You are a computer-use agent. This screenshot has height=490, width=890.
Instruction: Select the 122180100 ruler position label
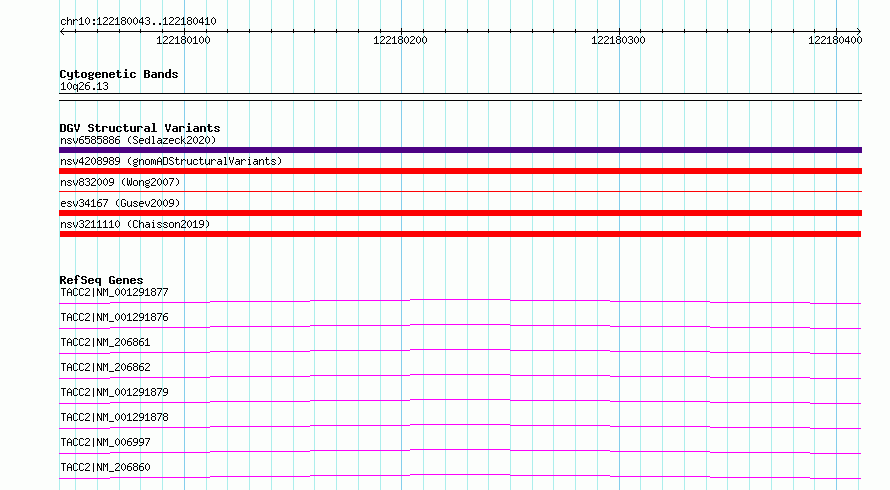[183, 40]
